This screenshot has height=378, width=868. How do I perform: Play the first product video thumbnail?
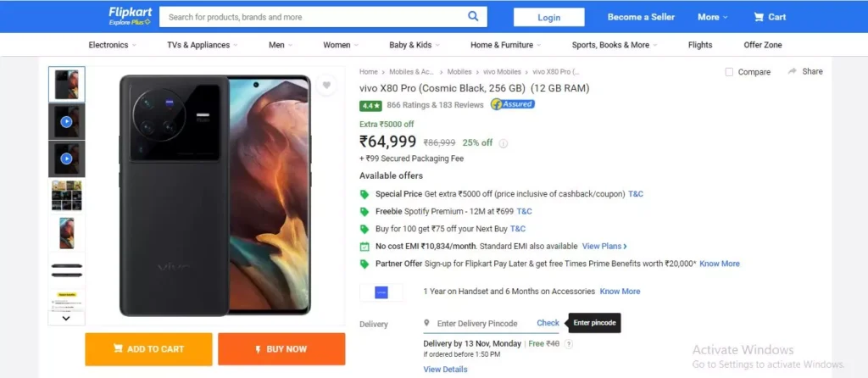tap(66, 122)
